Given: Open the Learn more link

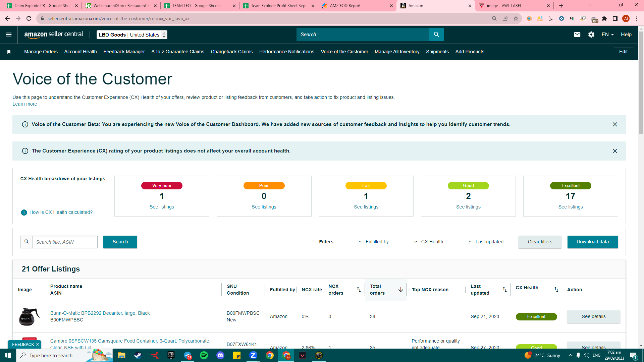Looking at the screenshot, I should tap(25, 104).
